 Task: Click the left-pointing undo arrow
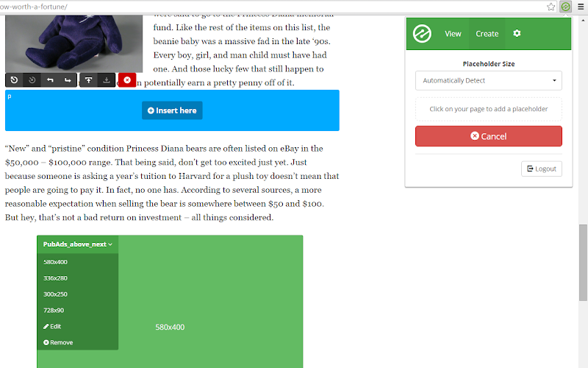point(50,80)
